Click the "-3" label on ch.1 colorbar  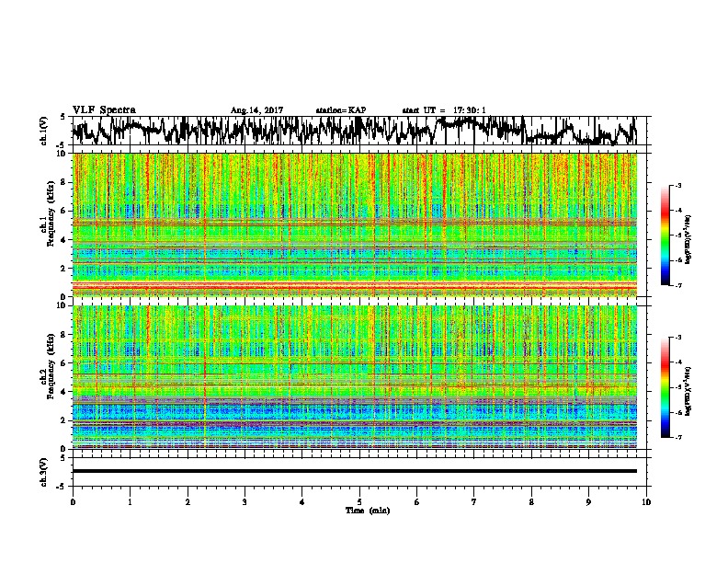tap(677, 186)
